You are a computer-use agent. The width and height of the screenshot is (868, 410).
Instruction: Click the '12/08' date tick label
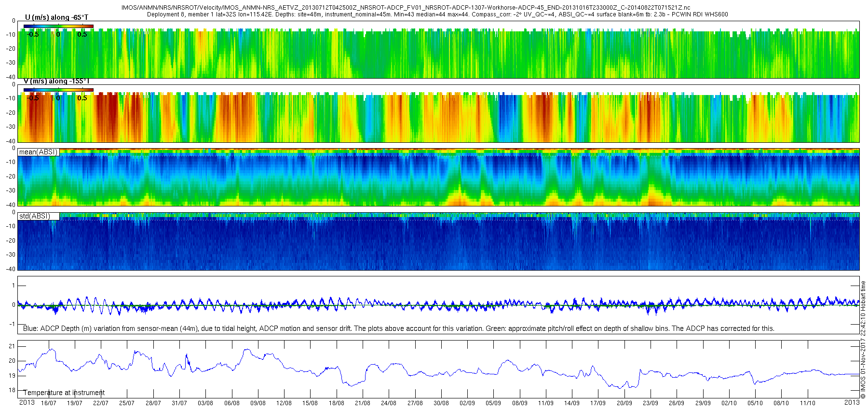[x=284, y=403]
